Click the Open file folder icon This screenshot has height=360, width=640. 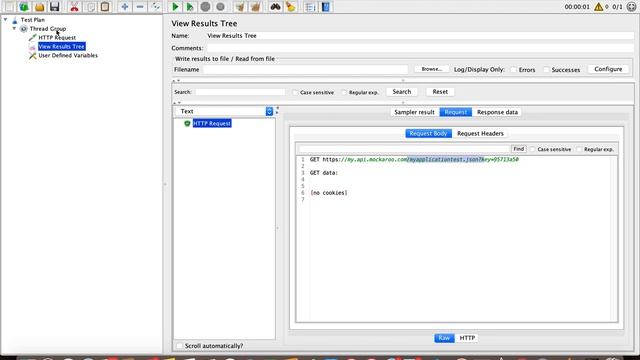tap(39, 7)
